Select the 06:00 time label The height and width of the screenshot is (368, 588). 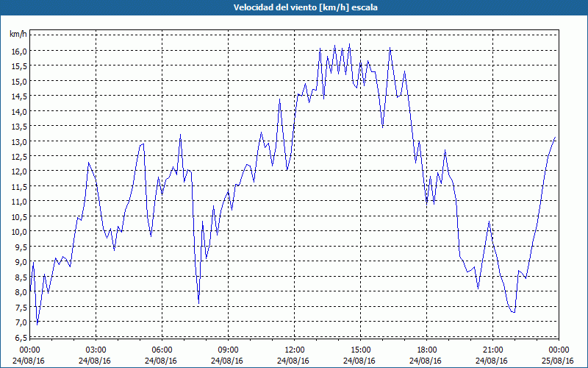tap(162, 350)
